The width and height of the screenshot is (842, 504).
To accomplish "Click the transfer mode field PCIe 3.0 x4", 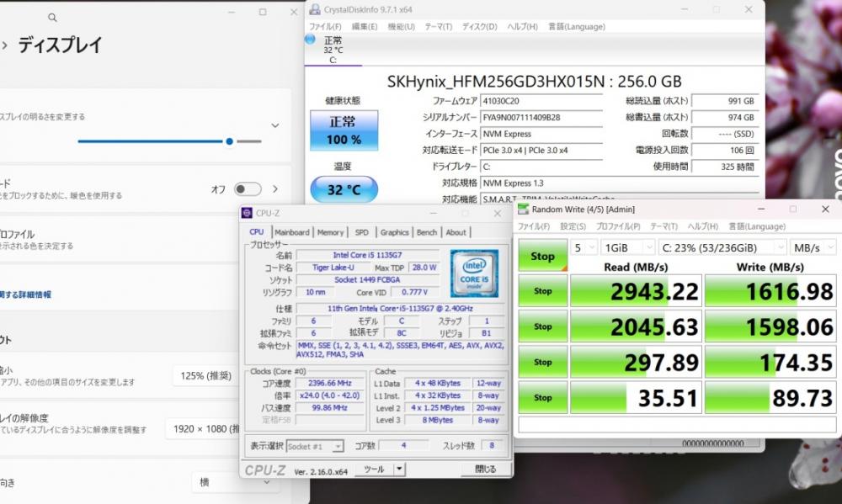I will 541,151.
